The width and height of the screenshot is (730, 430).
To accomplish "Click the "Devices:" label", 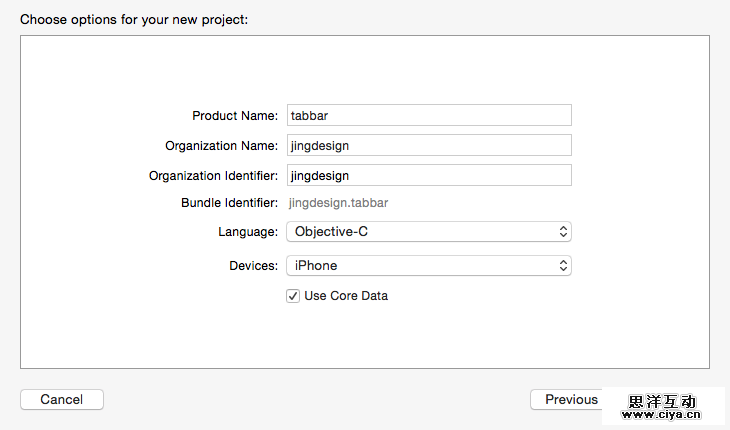I will point(253,266).
